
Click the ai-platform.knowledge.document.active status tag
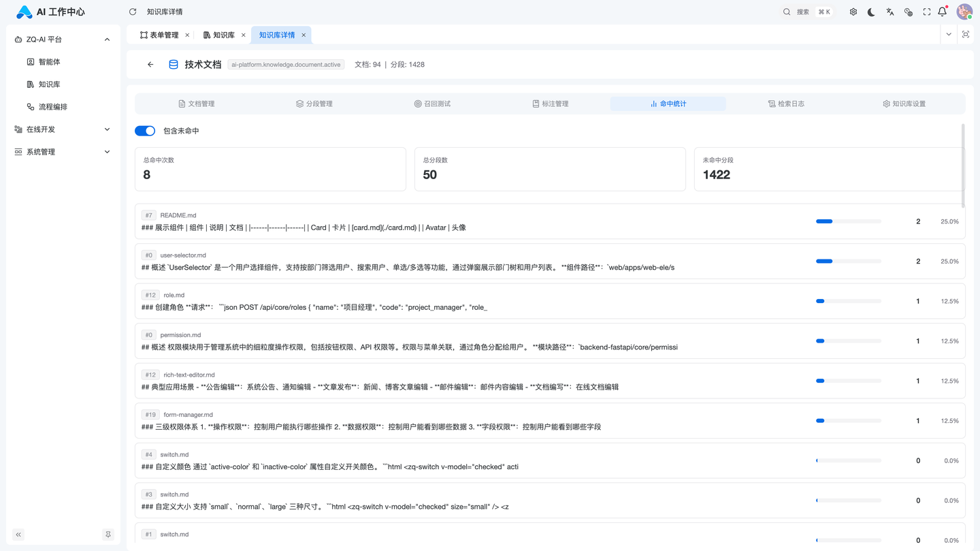(x=286, y=65)
